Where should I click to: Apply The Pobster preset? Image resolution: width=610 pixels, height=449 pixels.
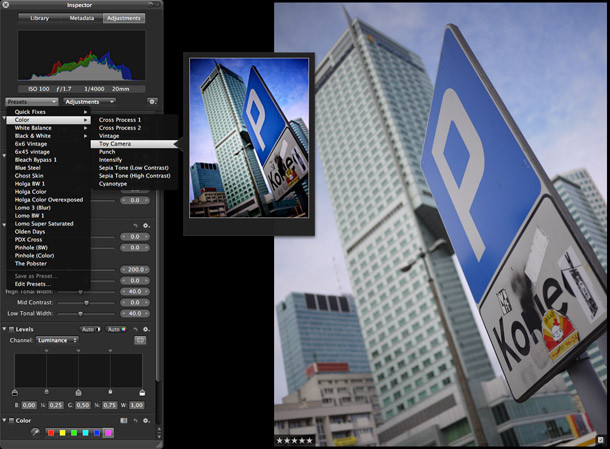coord(49,263)
